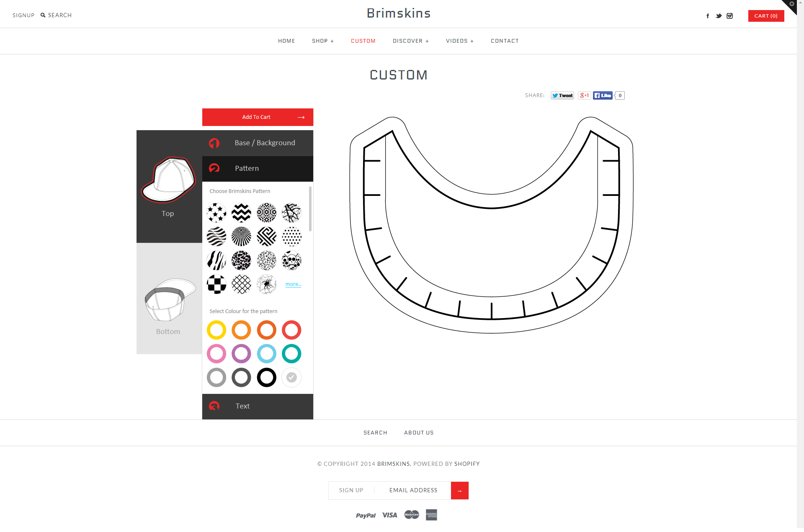This screenshot has height=532, width=804.
Task: Open the footer Search link
Action: (x=375, y=433)
